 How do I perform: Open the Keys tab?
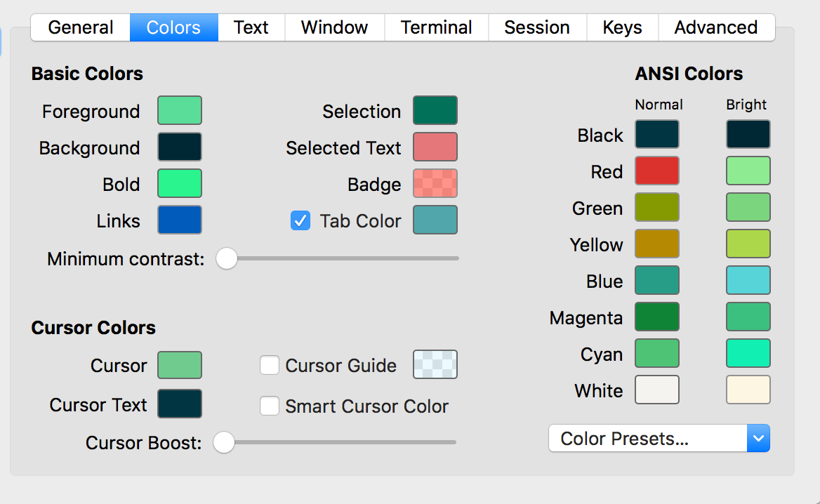[622, 27]
